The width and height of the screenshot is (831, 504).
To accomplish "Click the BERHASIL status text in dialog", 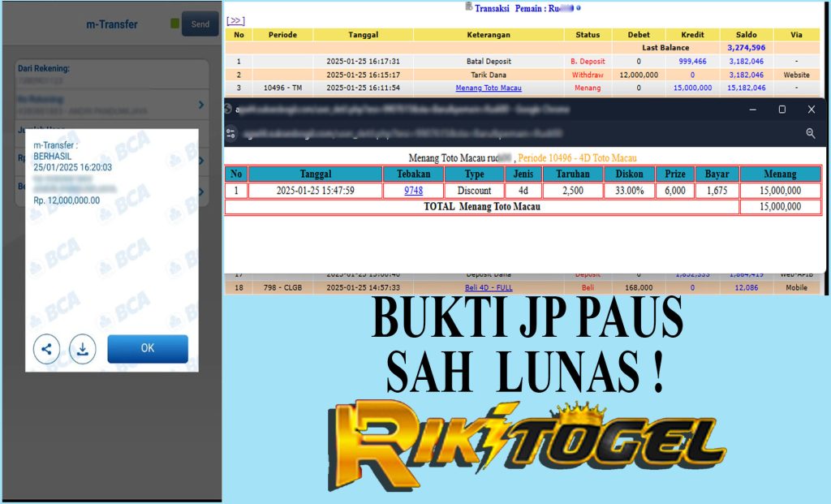I will tap(53, 157).
